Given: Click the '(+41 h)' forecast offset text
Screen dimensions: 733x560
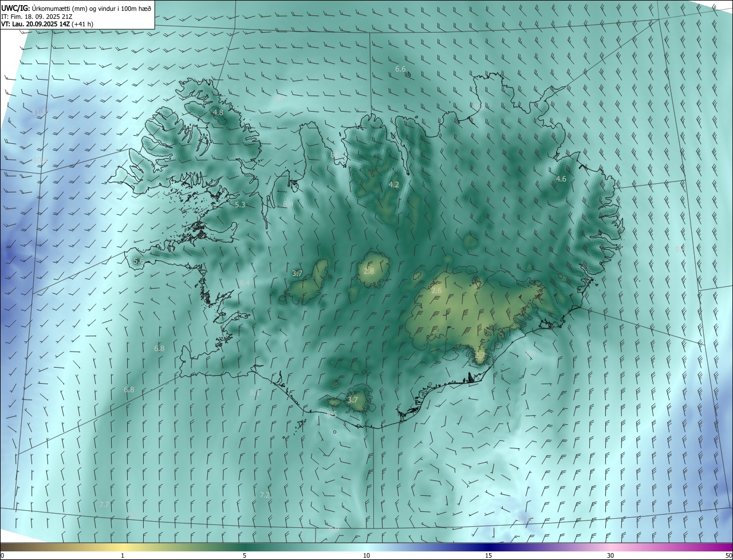Looking at the screenshot, I should point(83,24).
